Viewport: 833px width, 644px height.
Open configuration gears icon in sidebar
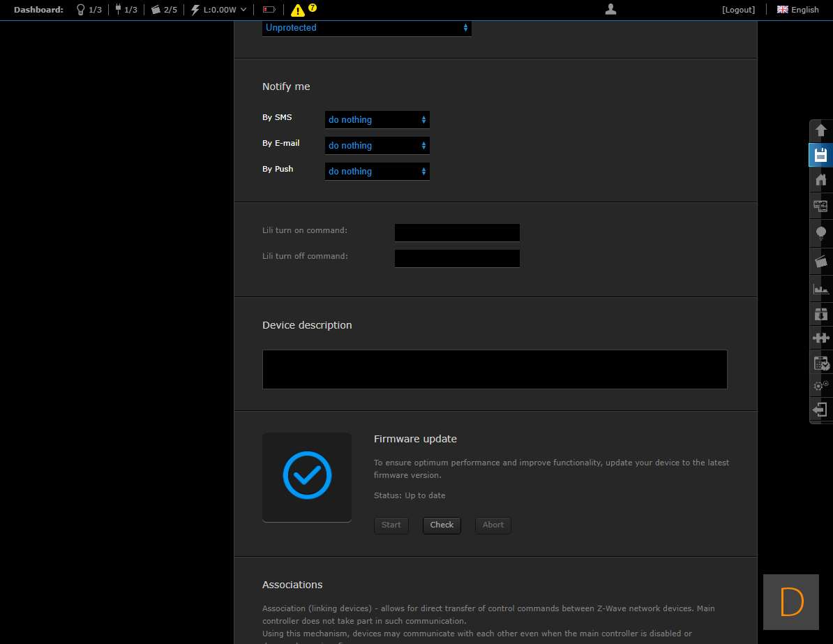[x=820, y=385]
